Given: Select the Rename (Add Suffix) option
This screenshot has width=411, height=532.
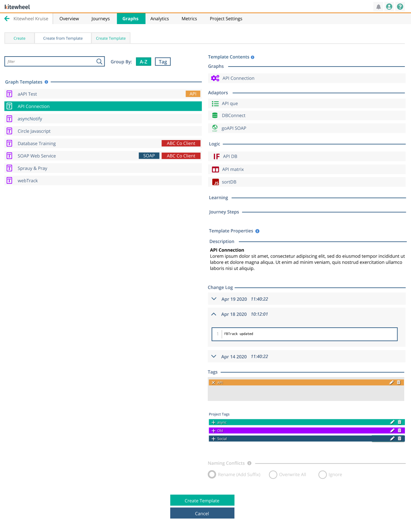Looking at the screenshot, I should (x=212, y=474).
